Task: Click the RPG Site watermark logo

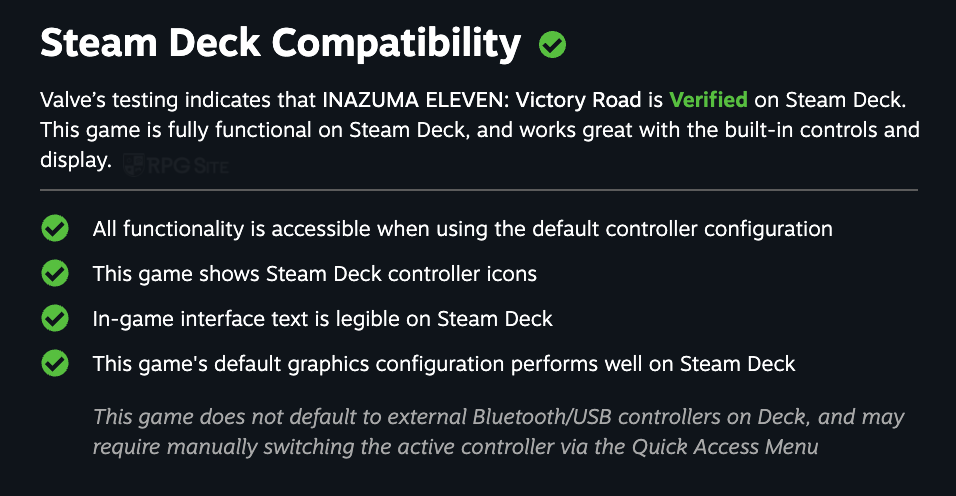Action: tap(177, 164)
